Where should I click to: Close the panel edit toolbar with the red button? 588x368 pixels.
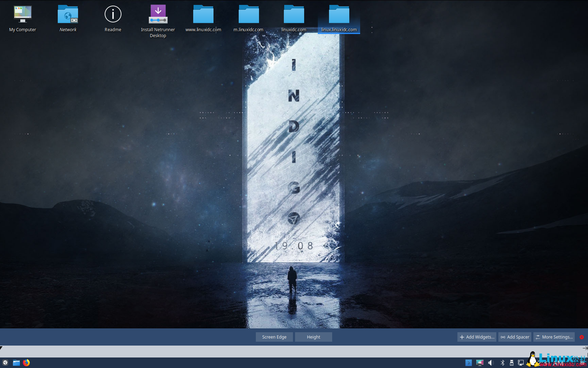(582, 337)
